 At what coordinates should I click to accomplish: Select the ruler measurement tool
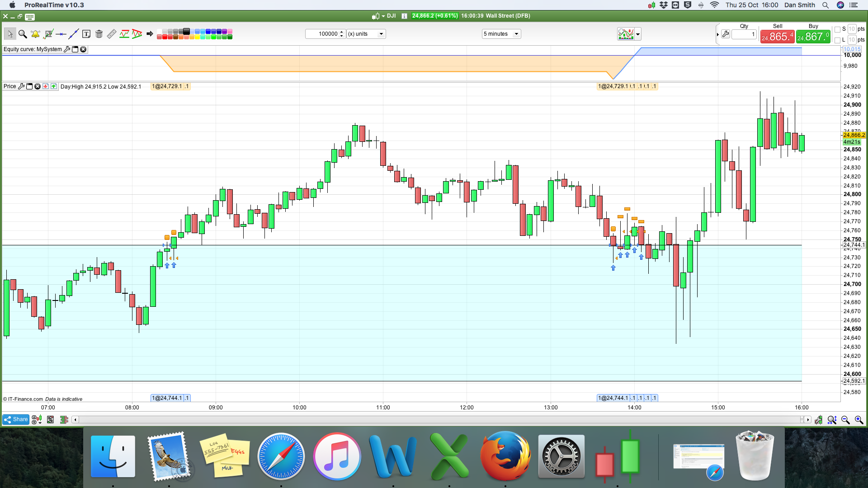112,34
